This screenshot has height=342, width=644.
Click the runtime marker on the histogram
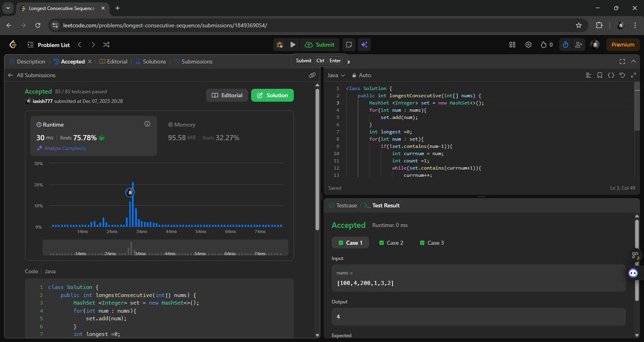[130, 192]
